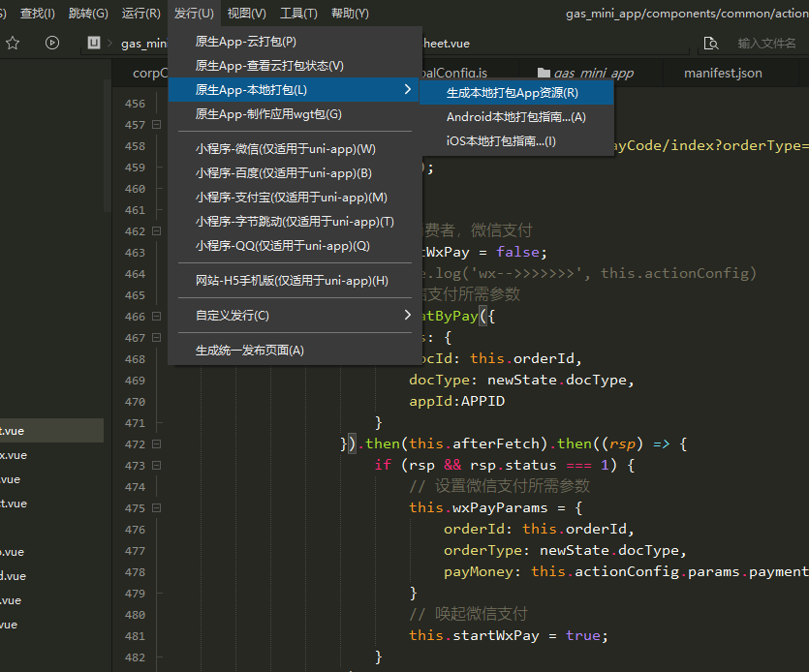The image size is (809, 672).
Task: Open iOS本地打包指南
Action: 516,141
